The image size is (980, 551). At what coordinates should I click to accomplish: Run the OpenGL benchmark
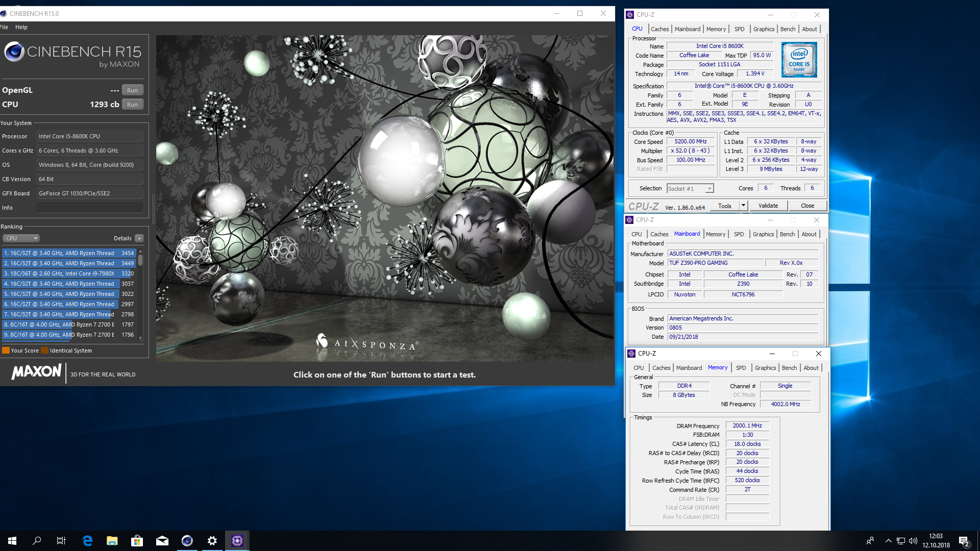pyautogui.click(x=133, y=90)
